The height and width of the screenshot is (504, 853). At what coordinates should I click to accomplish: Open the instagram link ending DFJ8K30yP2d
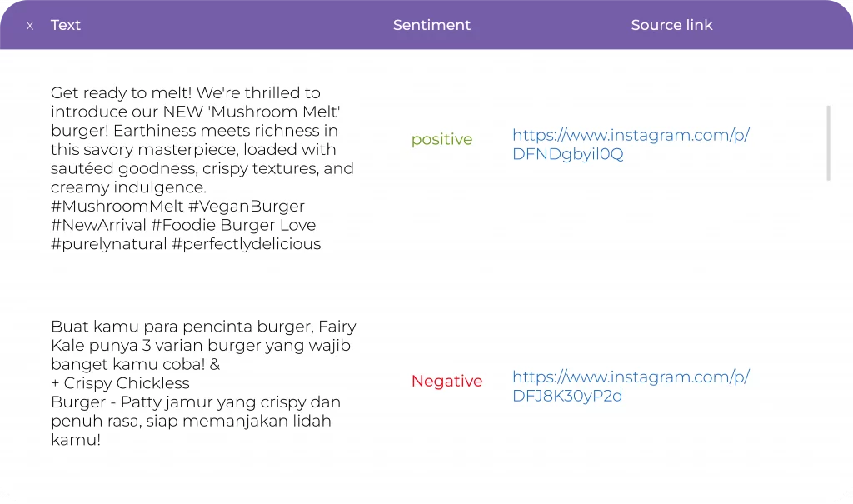(x=631, y=386)
